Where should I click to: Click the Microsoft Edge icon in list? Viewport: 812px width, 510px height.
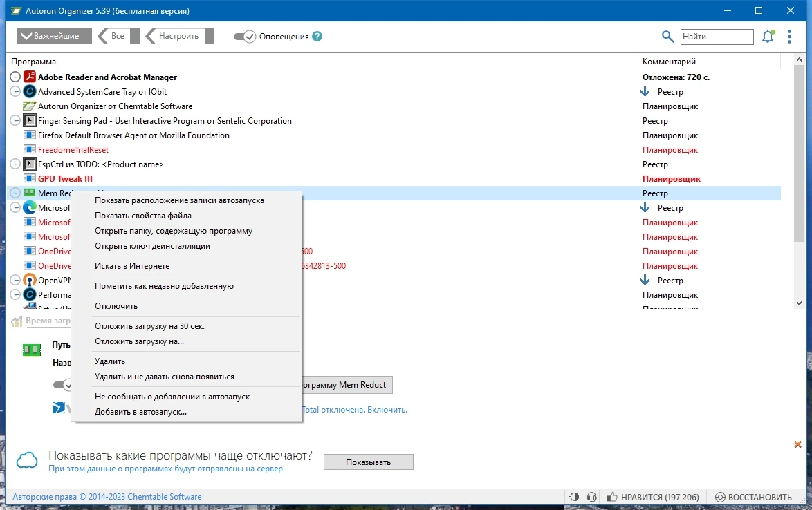click(30, 207)
